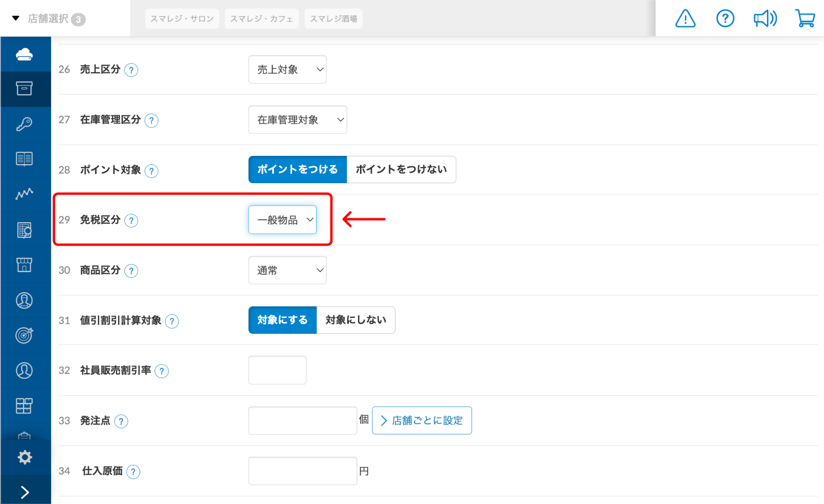Focus the 社員販売割引率 input field
The width and height of the screenshot is (824, 504).
pos(277,370)
